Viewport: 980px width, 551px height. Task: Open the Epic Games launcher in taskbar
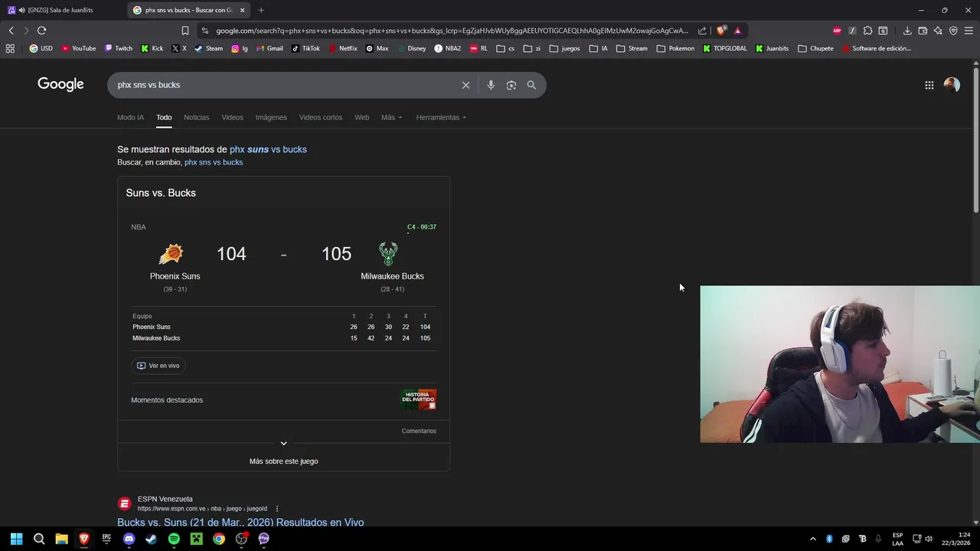tap(106, 539)
